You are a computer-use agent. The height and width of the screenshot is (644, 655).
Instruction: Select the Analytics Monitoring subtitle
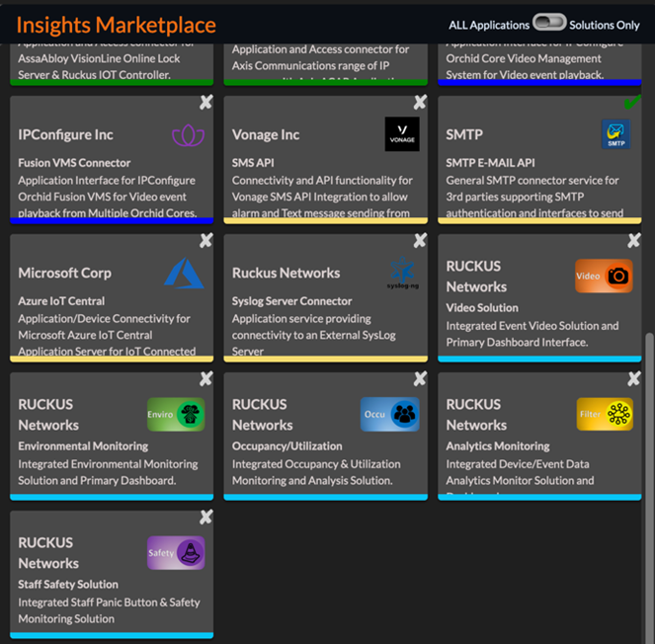(498, 446)
